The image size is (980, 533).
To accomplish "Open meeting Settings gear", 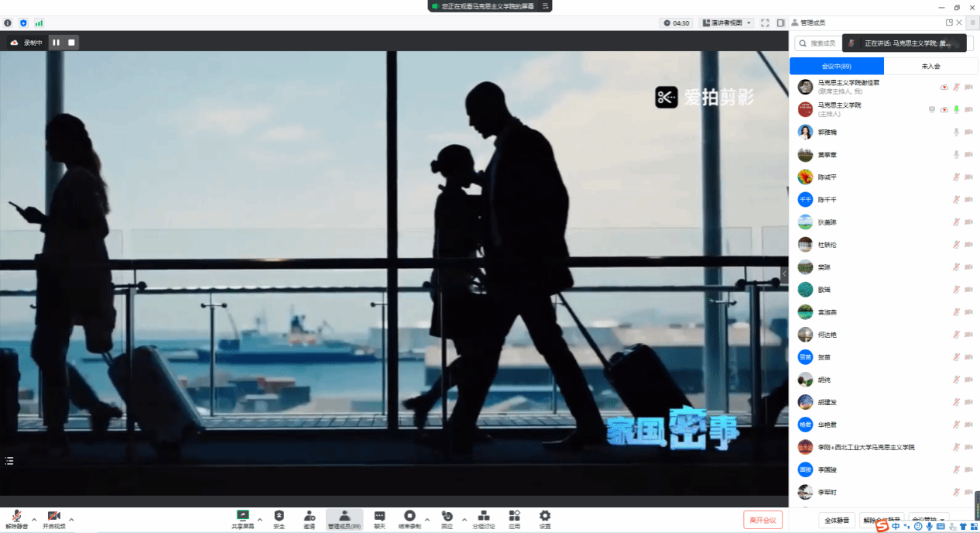I will (x=545, y=517).
